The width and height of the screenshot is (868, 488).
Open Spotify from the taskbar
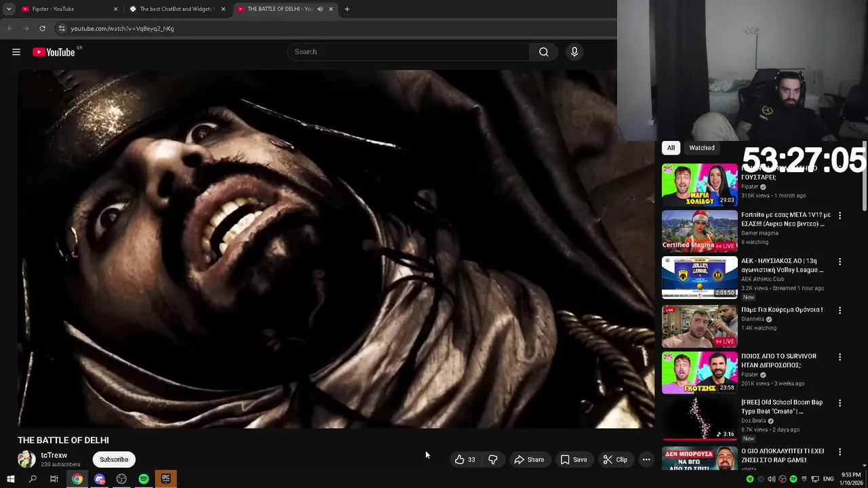click(144, 479)
